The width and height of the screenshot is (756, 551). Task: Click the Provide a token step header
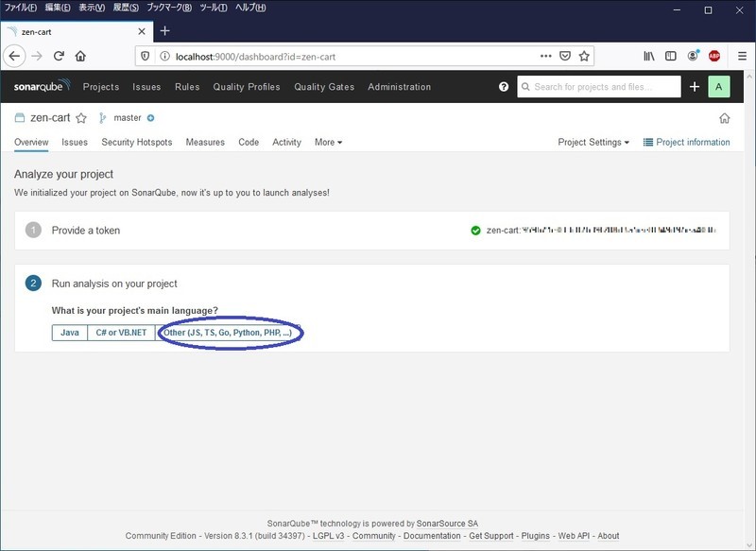[x=86, y=231]
